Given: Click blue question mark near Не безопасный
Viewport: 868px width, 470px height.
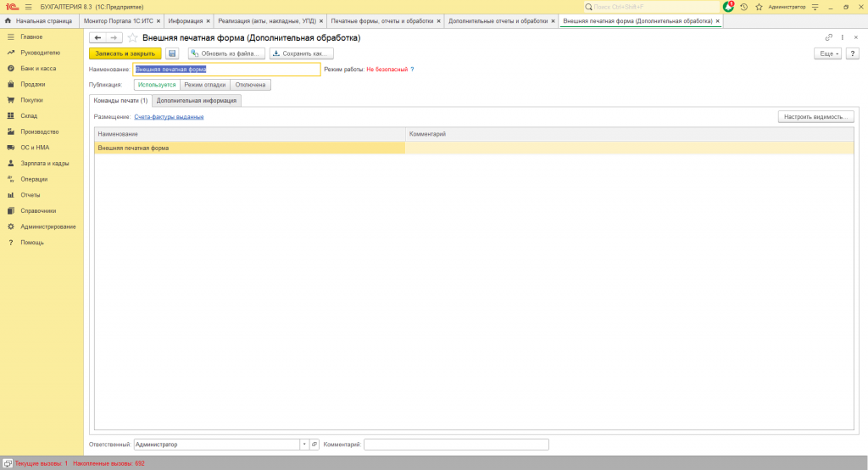Looking at the screenshot, I should (x=412, y=70).
